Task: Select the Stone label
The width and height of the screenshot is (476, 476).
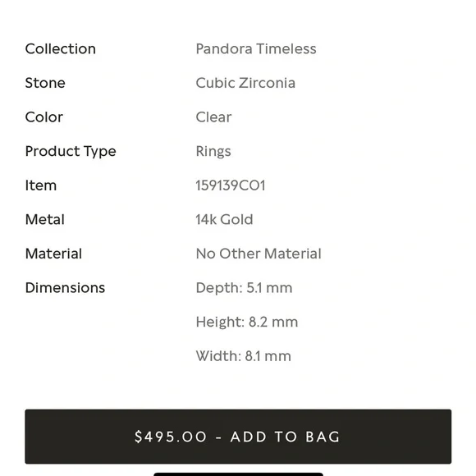Action: pos(45,83)
